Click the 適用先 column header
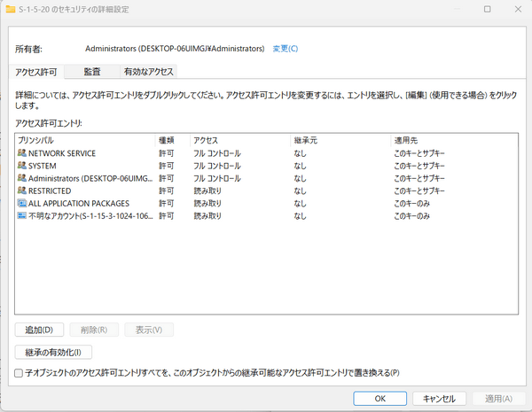 pyautogui.click(x=454, y=140)
